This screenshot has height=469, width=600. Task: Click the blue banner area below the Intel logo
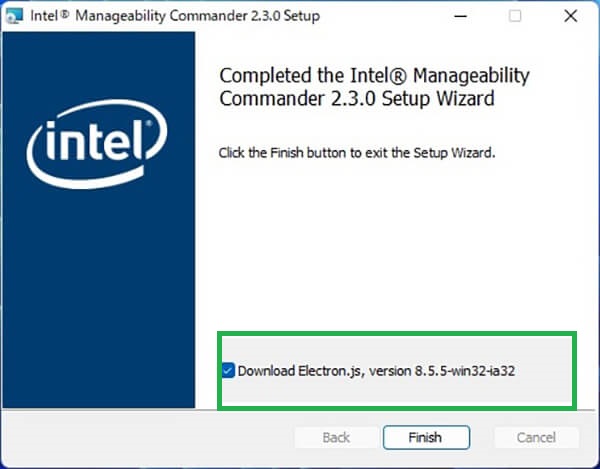pos(99,298)
